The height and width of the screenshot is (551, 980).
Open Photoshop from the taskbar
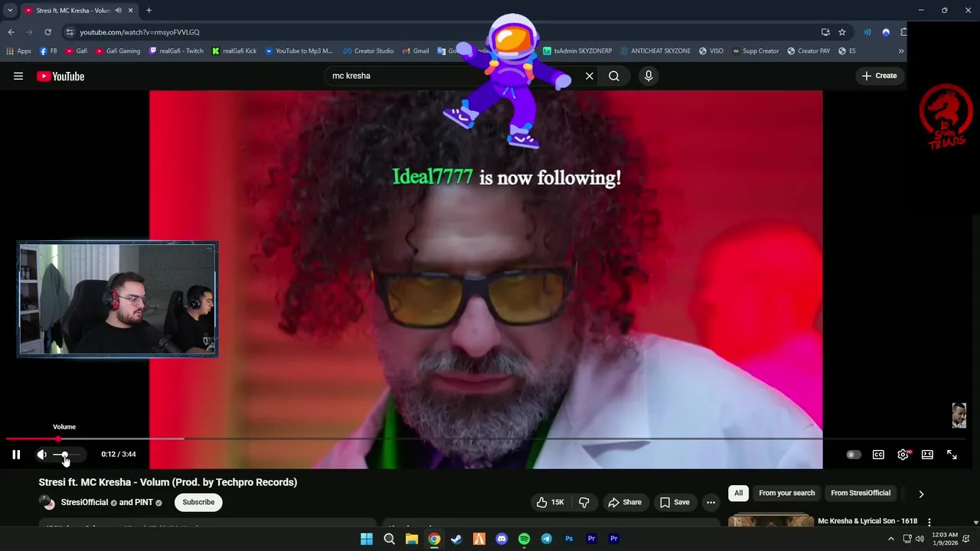(x=569, y=539)
